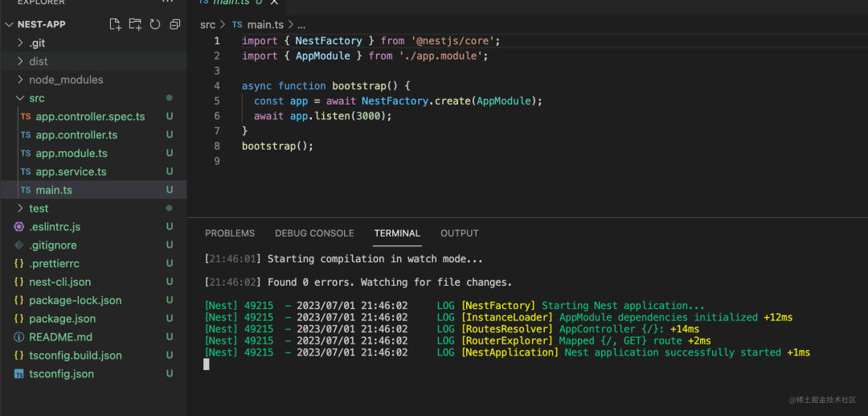Screen dimensions: 868x416
Task: Refresh the Explorer file tree
Action: [155, 24]
